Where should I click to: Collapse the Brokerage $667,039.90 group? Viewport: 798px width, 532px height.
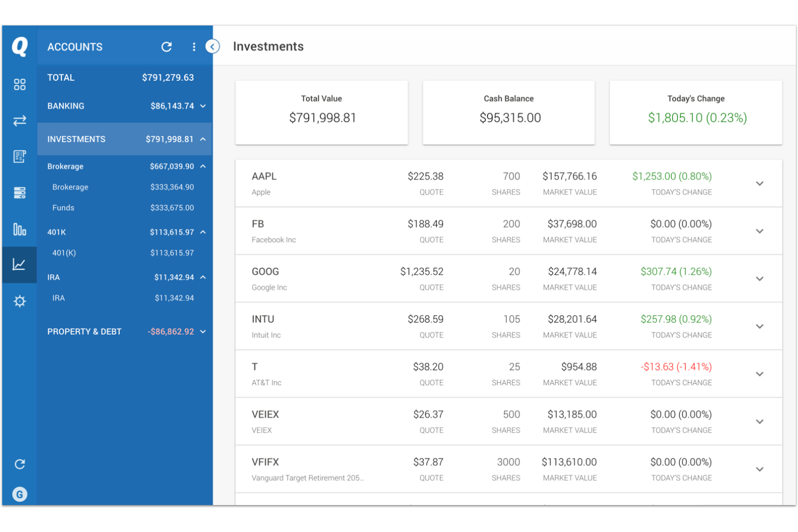point(203,167)
